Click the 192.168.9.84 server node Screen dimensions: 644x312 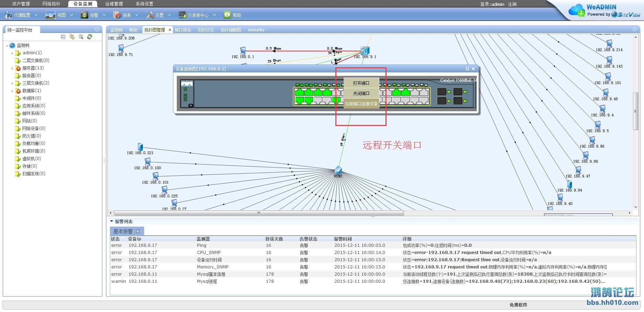pos(569,184)
